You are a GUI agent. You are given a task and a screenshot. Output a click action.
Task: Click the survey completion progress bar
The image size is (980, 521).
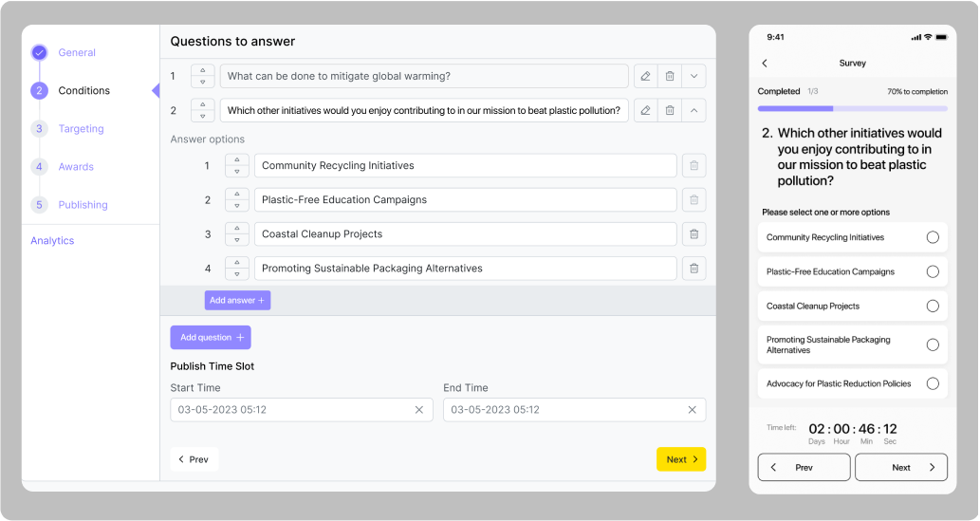point(852,109)
